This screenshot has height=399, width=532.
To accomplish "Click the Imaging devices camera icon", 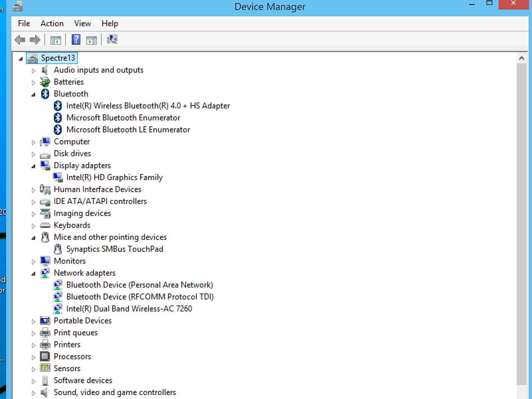I will coord(45,213).
